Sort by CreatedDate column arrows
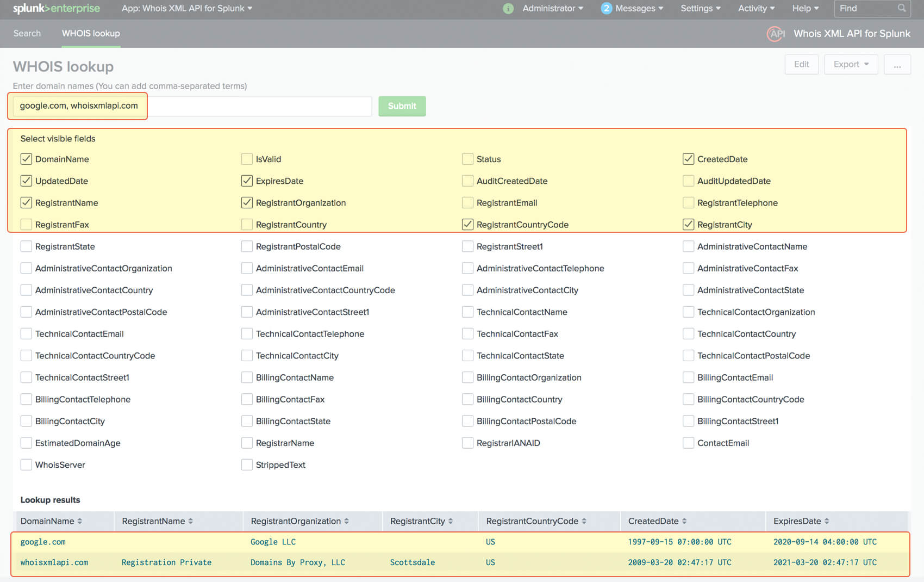The width and height of the screenshot is (924, 582). point(684,521)
